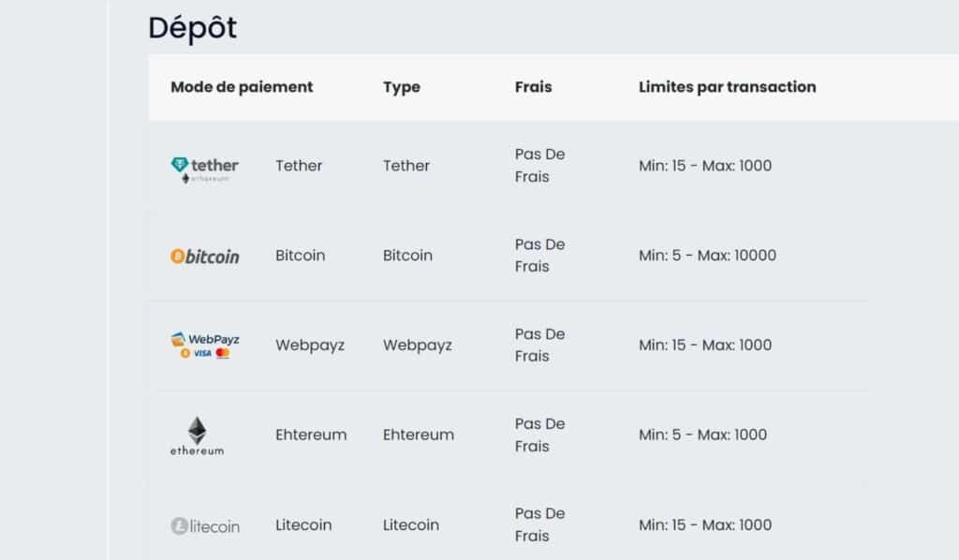Select the WebPayz logo icon
The image size is (959, 560).
pos(204,346)
